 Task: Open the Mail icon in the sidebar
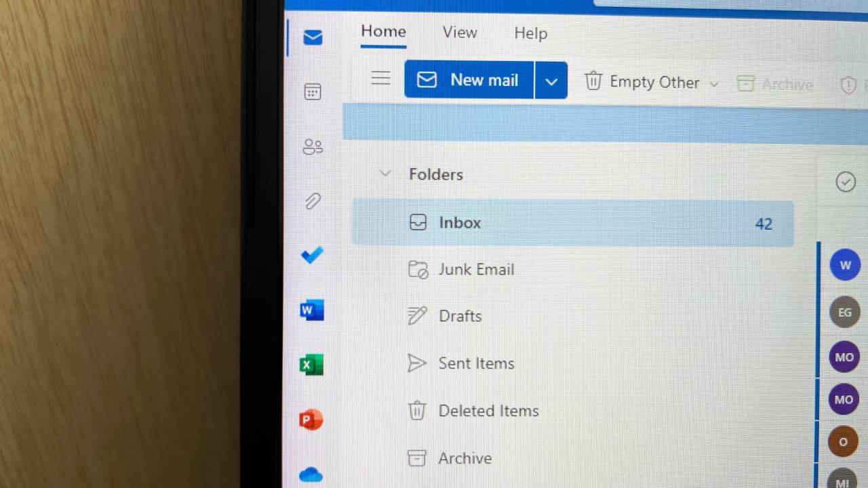pyautogui.click(x=313, y=37)
